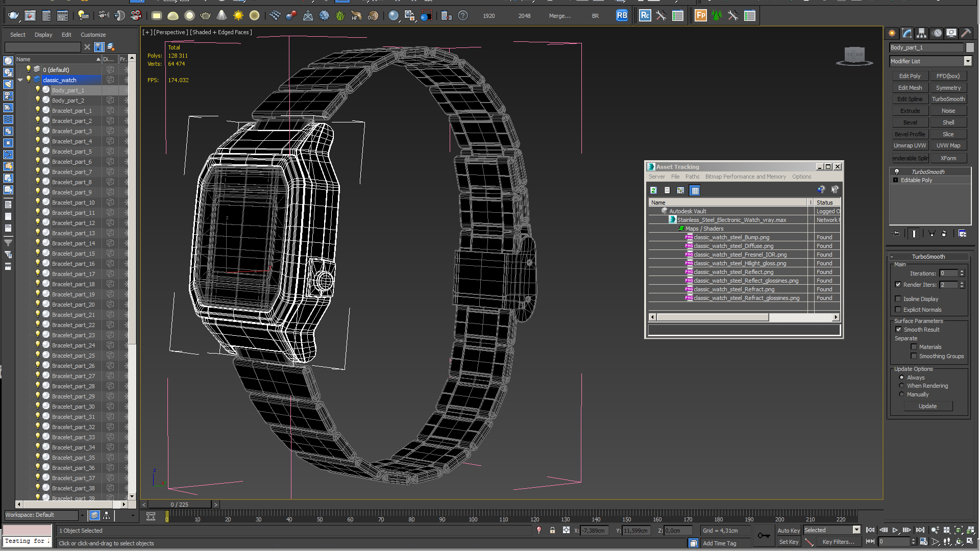Click the cone primitive toolbar icon
The height and width of the screenshot is (551, 980).
click(222, 16)
